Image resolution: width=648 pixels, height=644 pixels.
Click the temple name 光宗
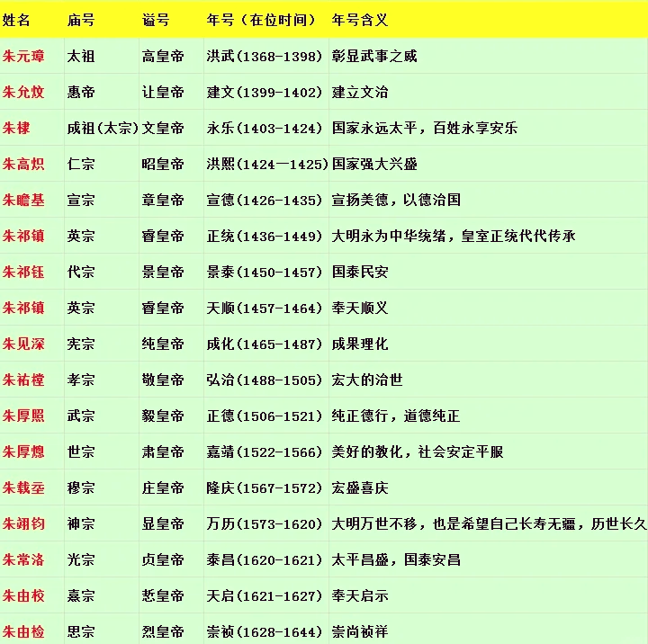pyautogui.click(x=81, y=559)
